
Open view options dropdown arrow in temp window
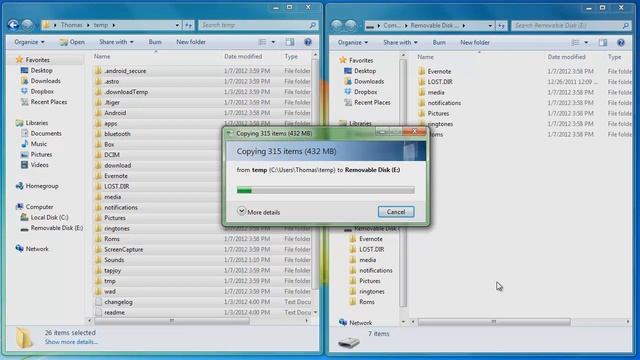[x=273, y=42]
